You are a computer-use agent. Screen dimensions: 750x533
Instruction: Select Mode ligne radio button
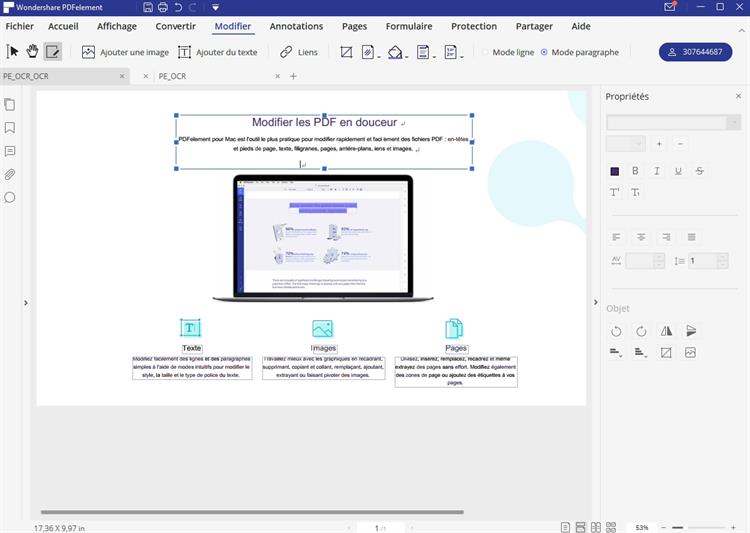point(486,52)
